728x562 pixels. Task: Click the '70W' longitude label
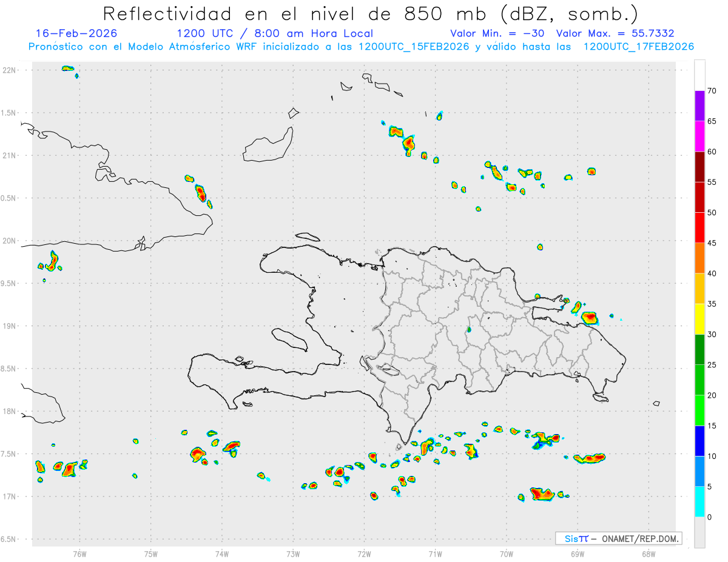coord(507,553)
